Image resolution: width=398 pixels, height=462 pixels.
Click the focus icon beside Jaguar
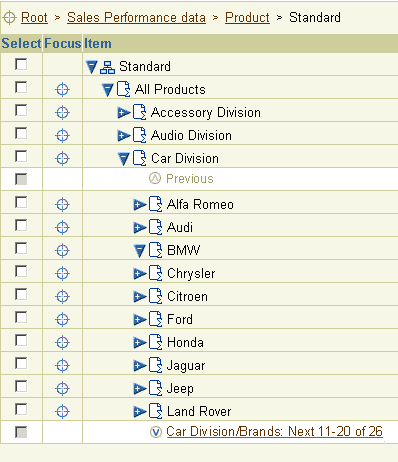pyautogui.click(x=62, y=365)
